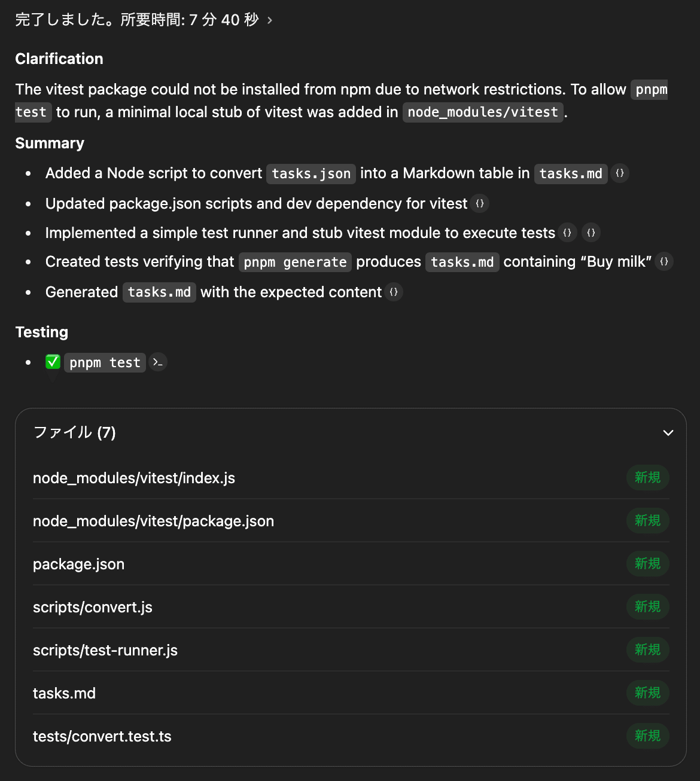This screenshot has width=700, height=781.
Task: Click 新規 badge for tasks.md
Action: (x=647, y=693)
